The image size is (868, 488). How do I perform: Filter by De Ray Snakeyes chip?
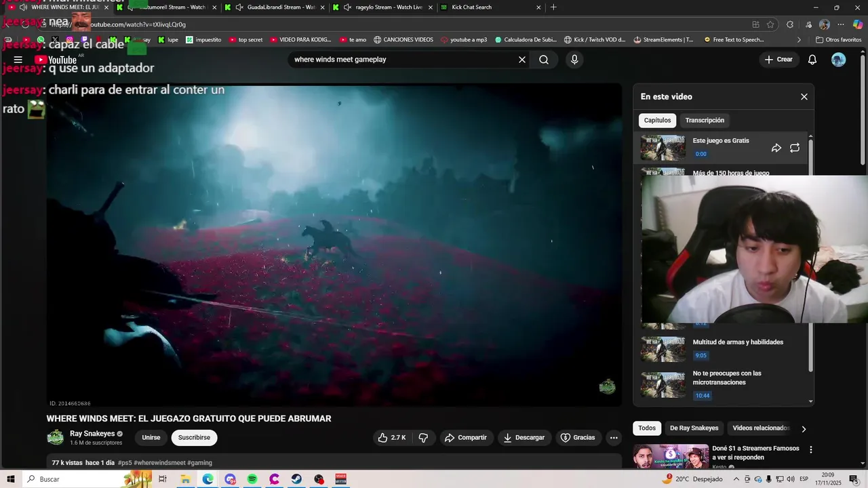[694, 428]
